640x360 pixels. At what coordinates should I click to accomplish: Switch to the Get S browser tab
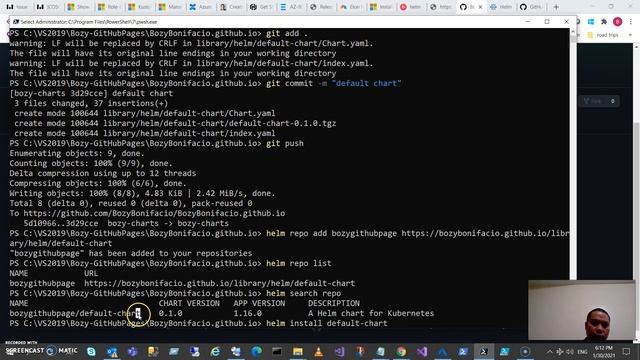262,7
